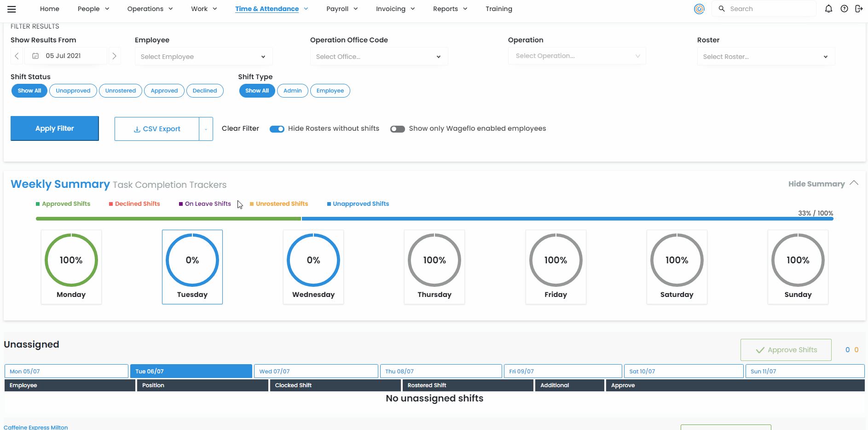Click the Apply Filter button
Screen dimensions: 868x430
pyautogui.click(x=55, y=128)
